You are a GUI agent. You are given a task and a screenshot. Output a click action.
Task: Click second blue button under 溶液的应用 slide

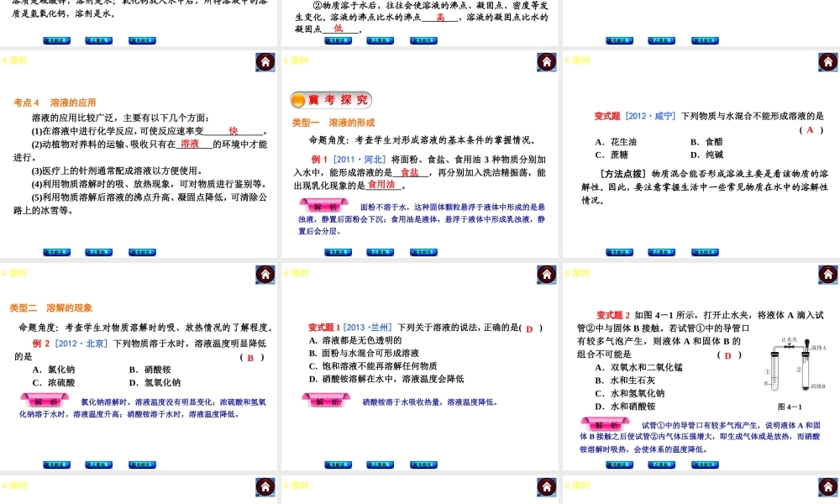click(x=99, y=252)
